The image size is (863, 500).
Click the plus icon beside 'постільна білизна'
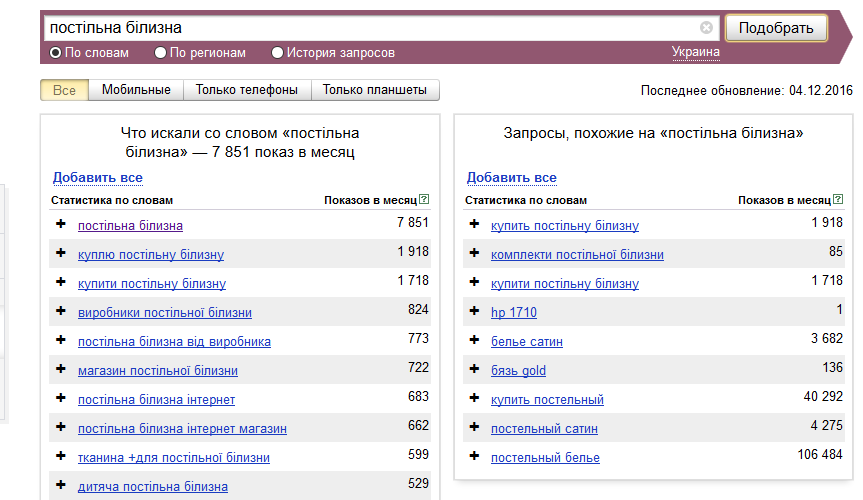61,224
